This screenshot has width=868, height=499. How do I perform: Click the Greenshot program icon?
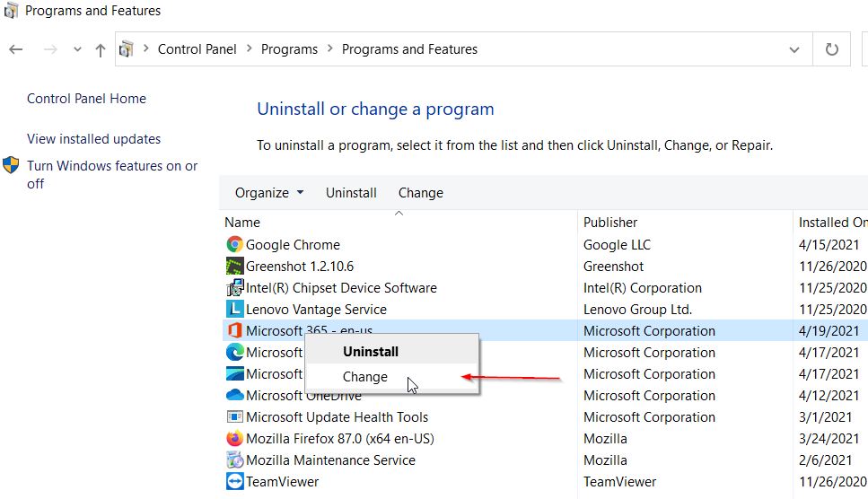tap(234, 266)
